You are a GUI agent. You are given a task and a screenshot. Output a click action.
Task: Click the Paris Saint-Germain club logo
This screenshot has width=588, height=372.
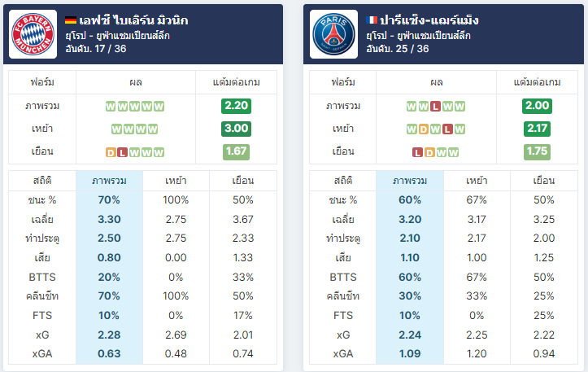[x=333, y=34]
